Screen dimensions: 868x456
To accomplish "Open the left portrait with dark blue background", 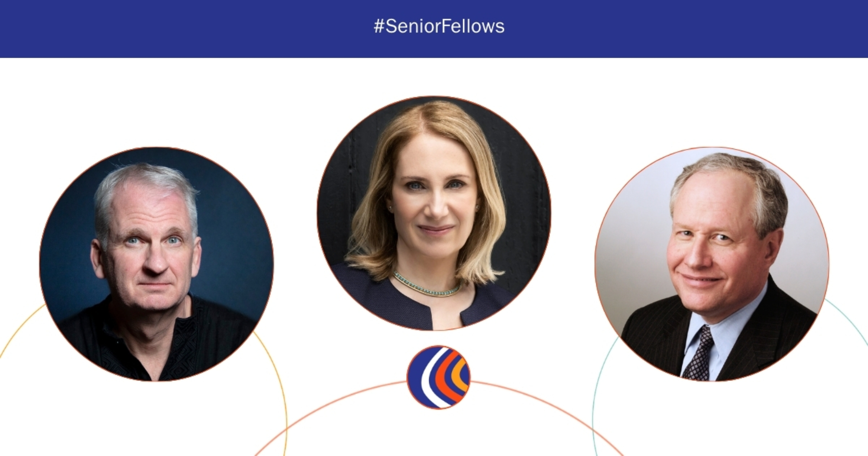I will [x=156, y=264].
